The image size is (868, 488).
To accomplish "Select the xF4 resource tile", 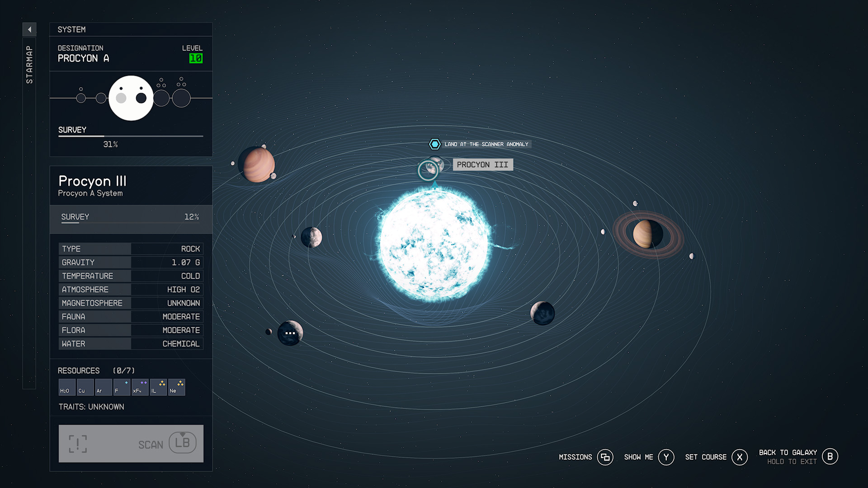I will click(x=140, y=387).
